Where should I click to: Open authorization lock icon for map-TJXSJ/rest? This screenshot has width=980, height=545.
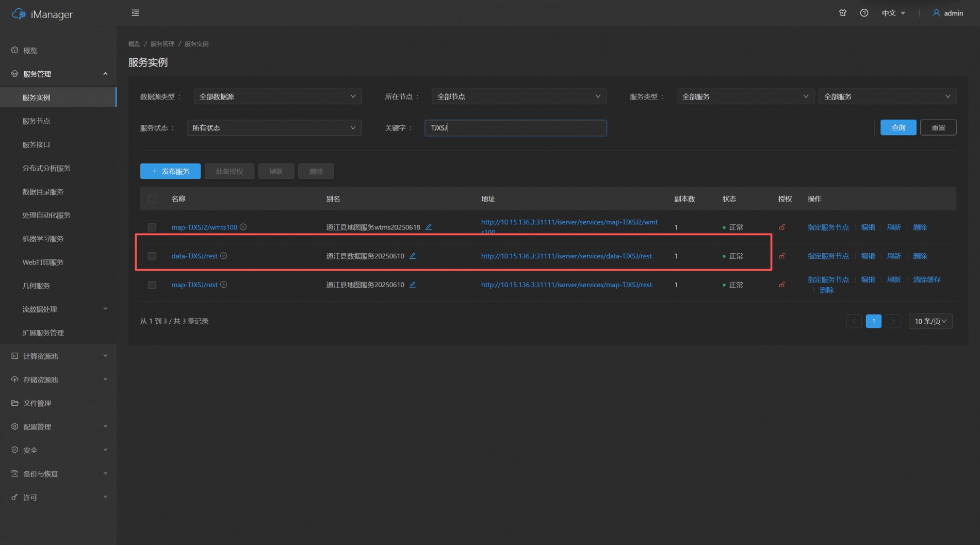coord(782,285)
